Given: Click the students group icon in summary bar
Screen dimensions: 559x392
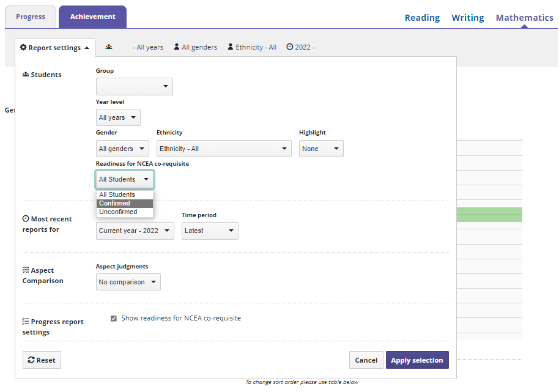Looking at the screenshot, I should tap(108, 47).
